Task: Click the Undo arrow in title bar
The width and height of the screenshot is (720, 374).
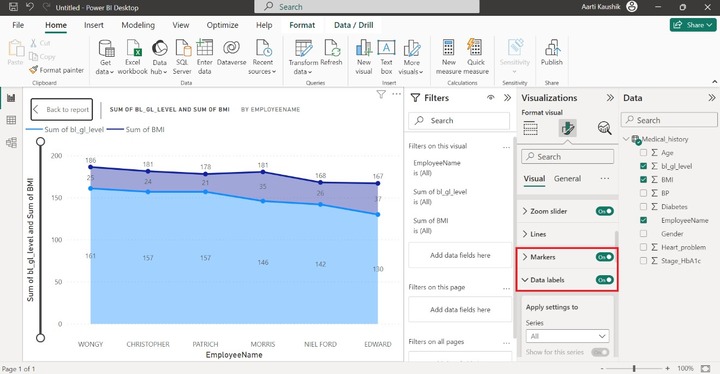Action: click(30, 7)
